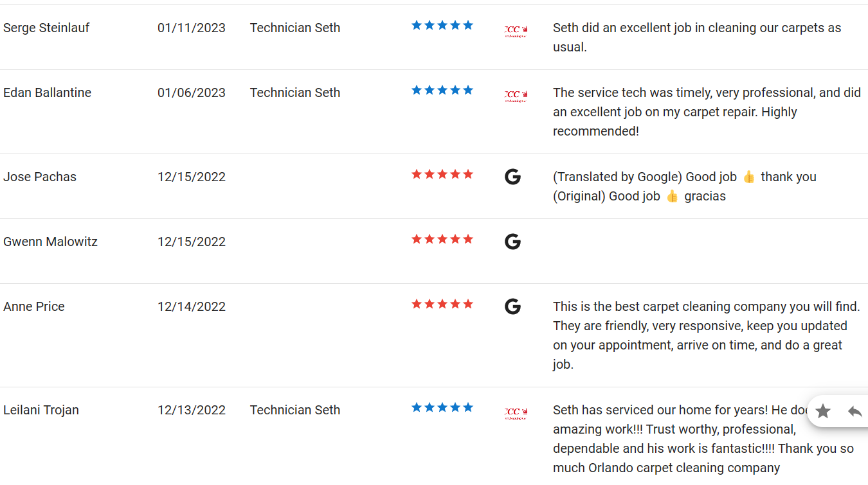
Task: Click the reply arrow icon
Action: point(854,411)
